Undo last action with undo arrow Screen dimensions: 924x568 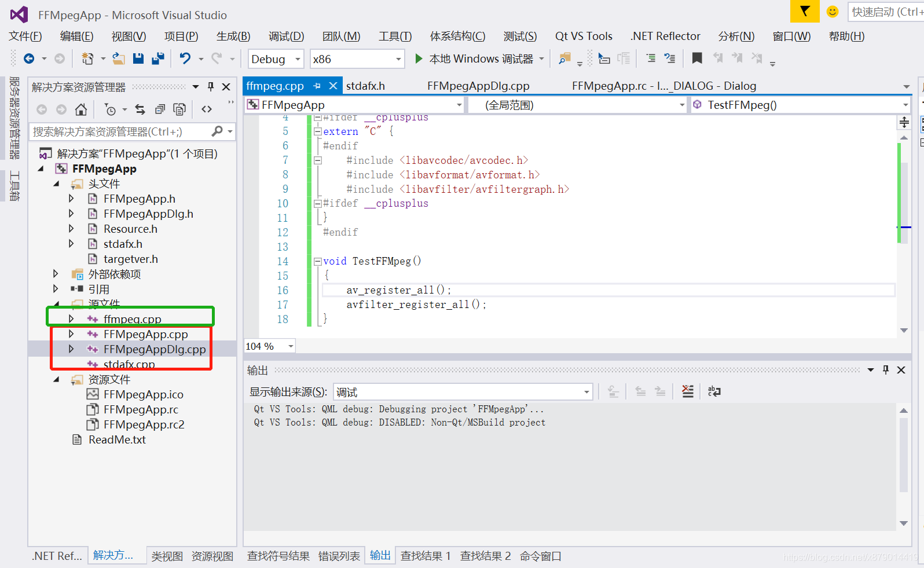click(185, 58)
